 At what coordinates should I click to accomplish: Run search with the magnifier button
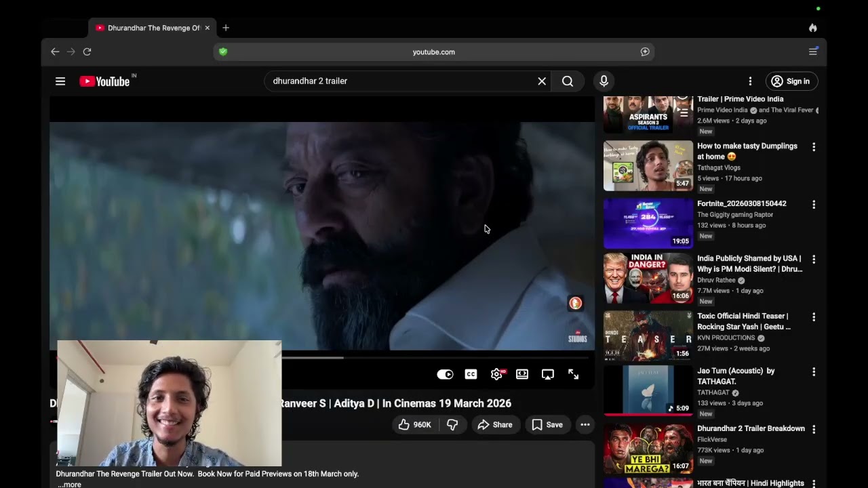click(568, 81)
